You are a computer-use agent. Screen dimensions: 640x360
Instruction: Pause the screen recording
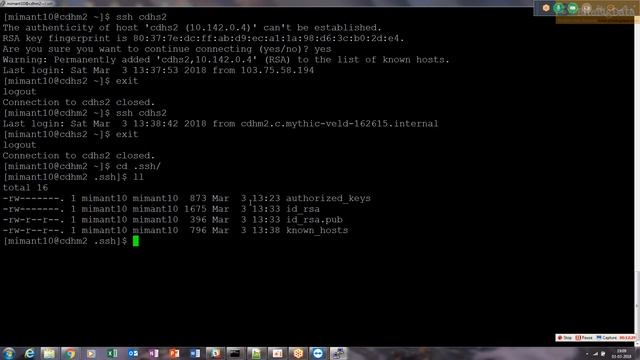(584, 338)
